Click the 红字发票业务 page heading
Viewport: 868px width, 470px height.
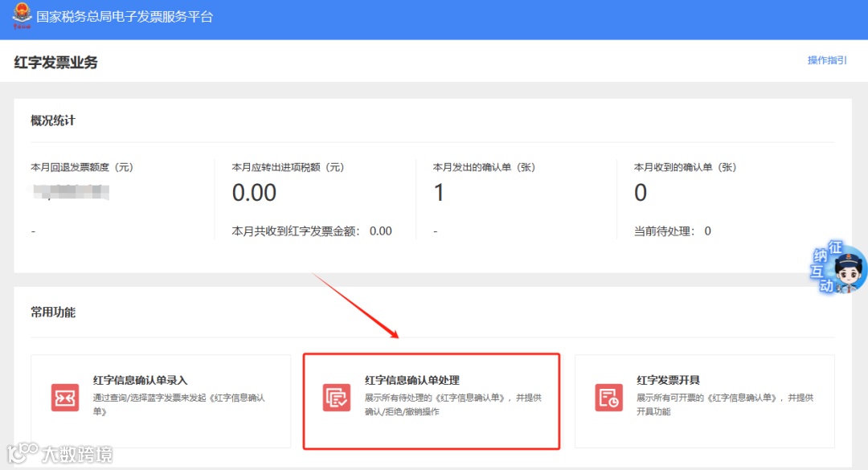coord(56,62)
